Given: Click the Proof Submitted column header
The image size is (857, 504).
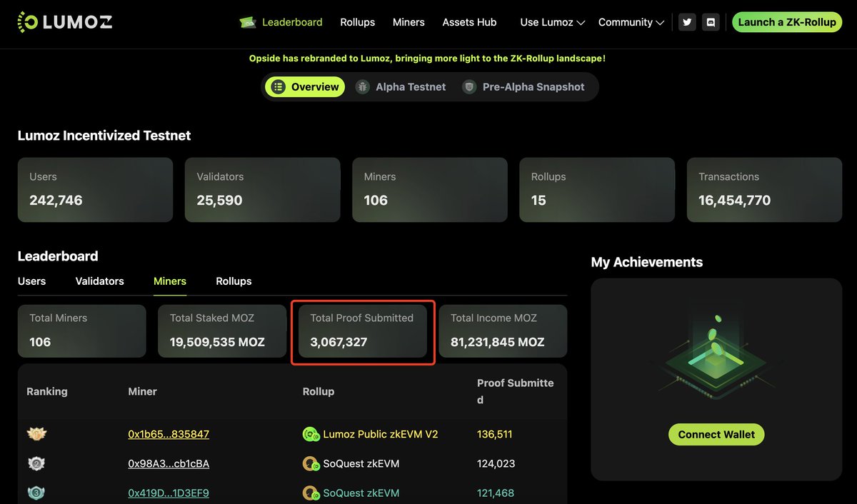Looking at the screenshot, I should [516, 391].
